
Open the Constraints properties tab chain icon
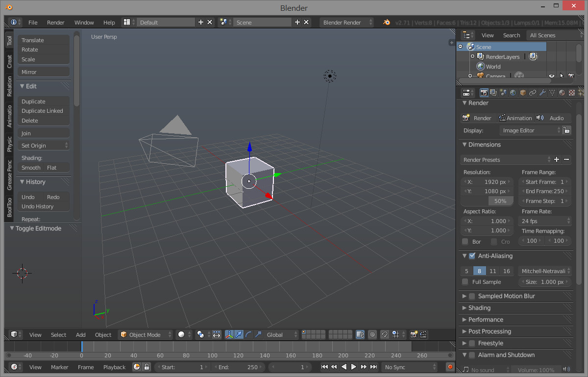point(533,92)
